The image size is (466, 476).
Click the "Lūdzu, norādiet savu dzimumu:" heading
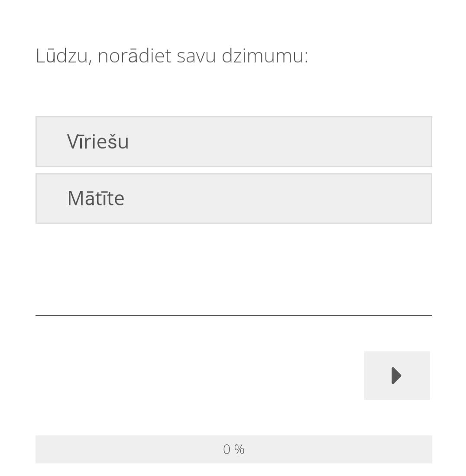(x=172, y=56)
